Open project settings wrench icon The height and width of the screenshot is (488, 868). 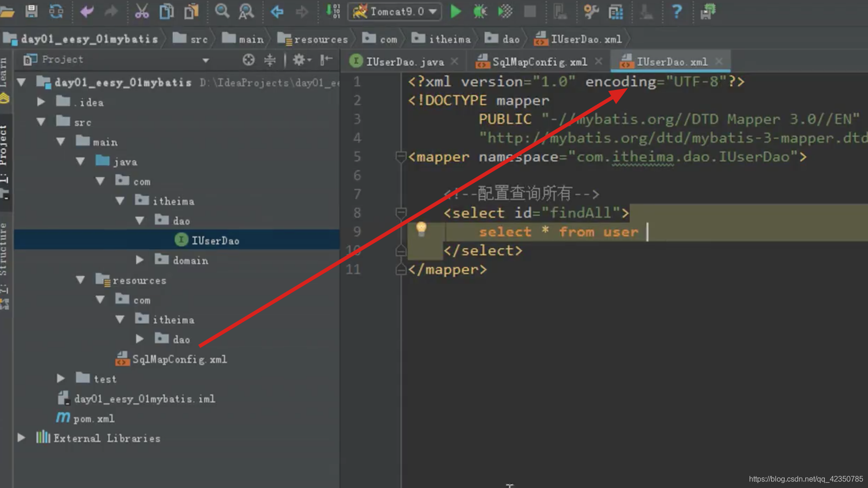coord(591,11)
